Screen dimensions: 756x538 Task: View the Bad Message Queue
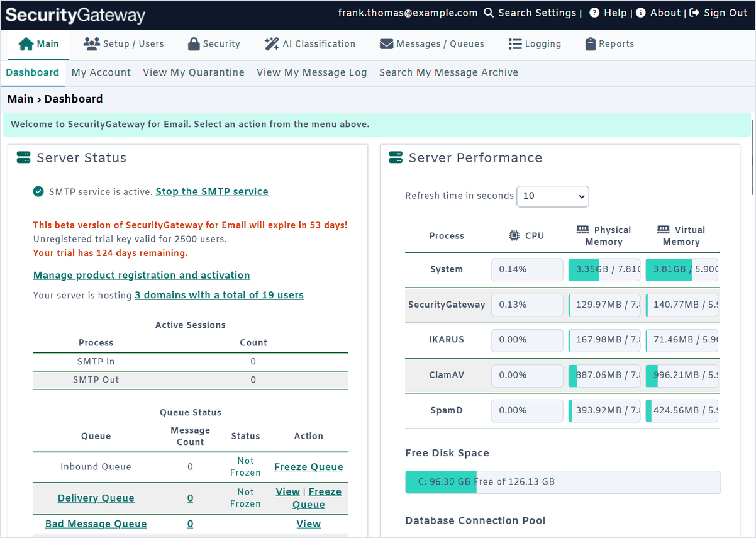point(309,524)
